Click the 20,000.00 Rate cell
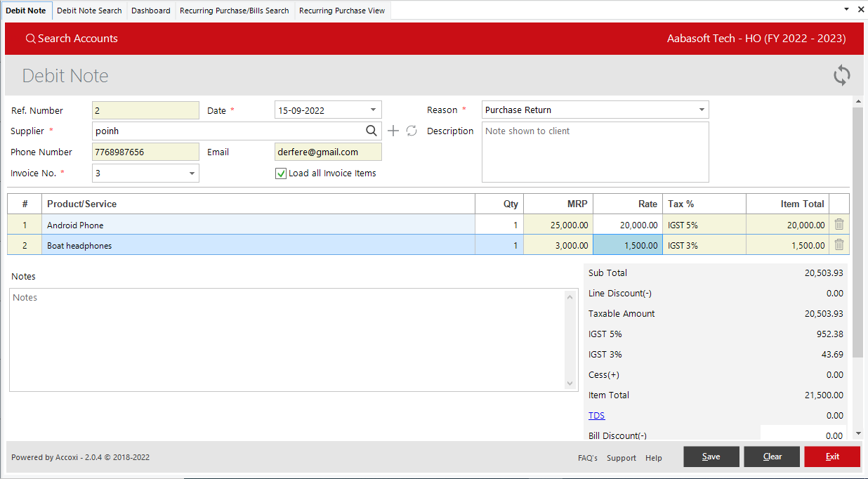868x479 pixels. tap(628, 225)
